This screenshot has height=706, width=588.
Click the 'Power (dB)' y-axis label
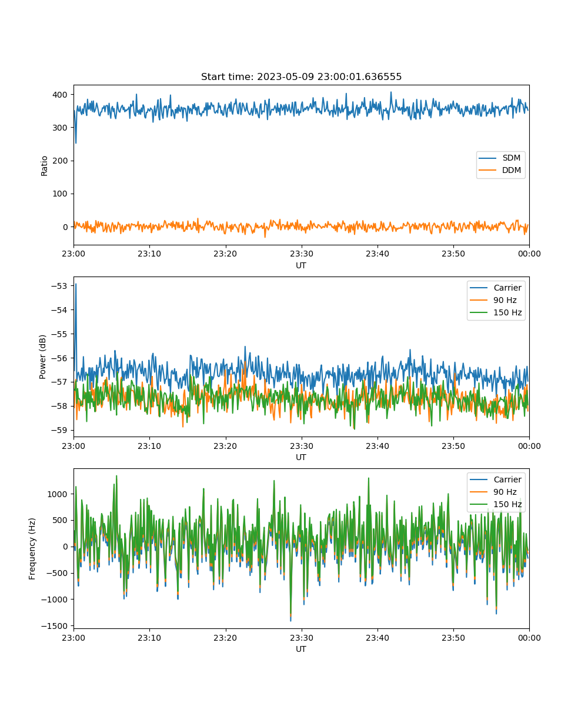[44, 357]
